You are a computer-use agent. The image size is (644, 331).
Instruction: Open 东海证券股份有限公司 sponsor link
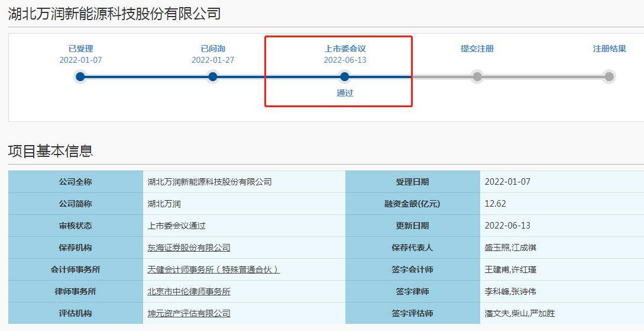pos(189,248)
